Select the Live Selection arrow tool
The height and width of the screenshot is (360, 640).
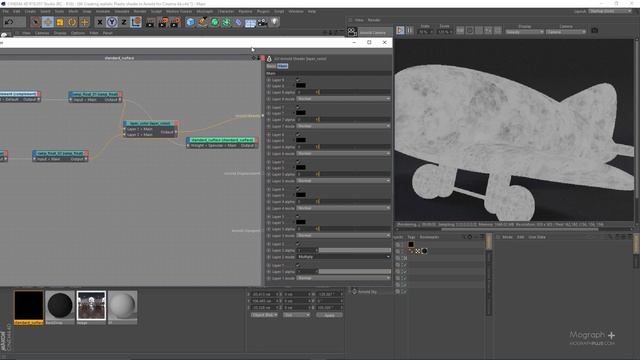tap(36, 22)
